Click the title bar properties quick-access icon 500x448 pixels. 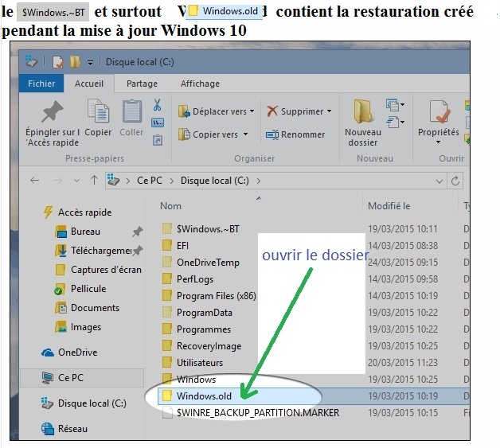58,62
